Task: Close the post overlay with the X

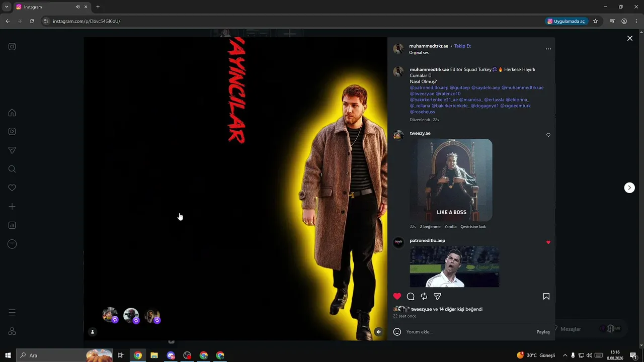Action: 629,38
